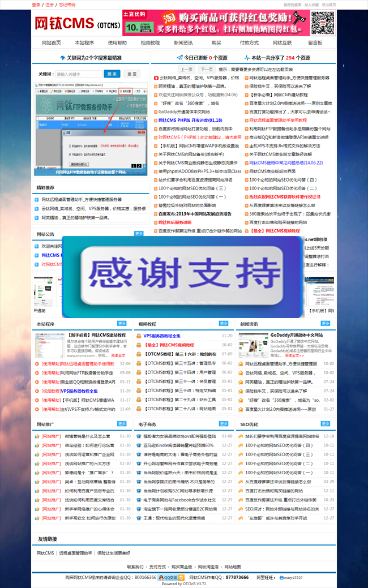368x588 pixels.
Task: Open the 付款方式 nav item
Action: point(250,43)
